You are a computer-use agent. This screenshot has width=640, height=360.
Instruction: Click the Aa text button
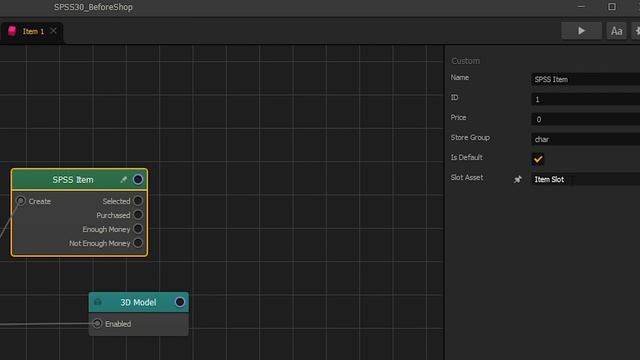coord(616,31)
